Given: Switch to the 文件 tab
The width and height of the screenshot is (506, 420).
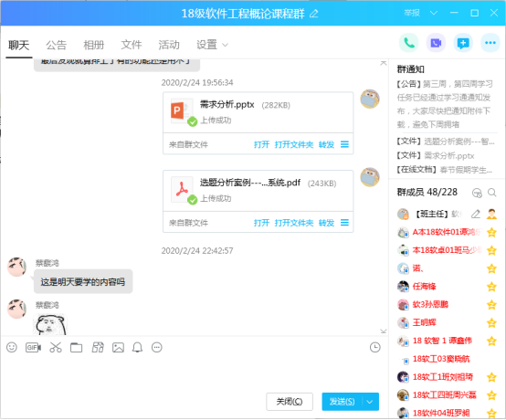Looking at the screenshot, I should [132, 45].
